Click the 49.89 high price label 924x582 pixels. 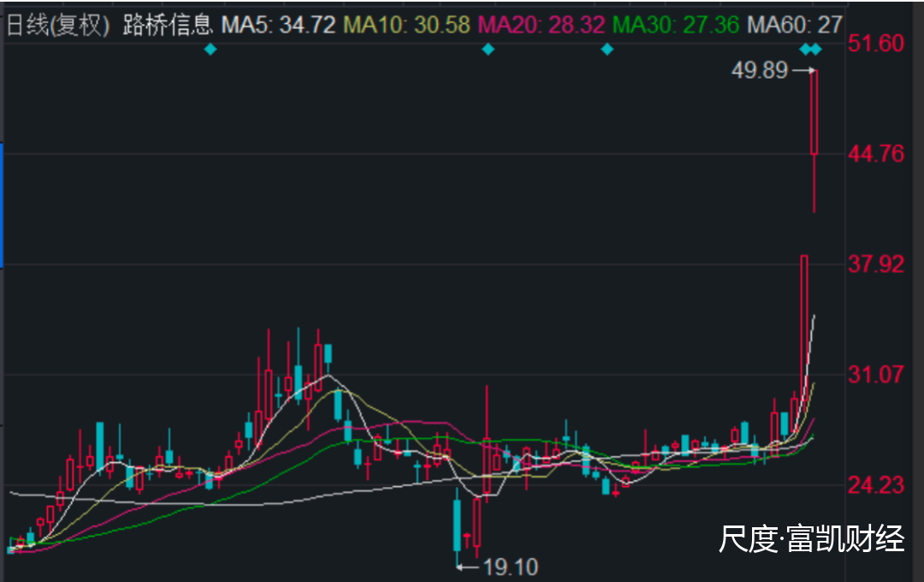759,71
